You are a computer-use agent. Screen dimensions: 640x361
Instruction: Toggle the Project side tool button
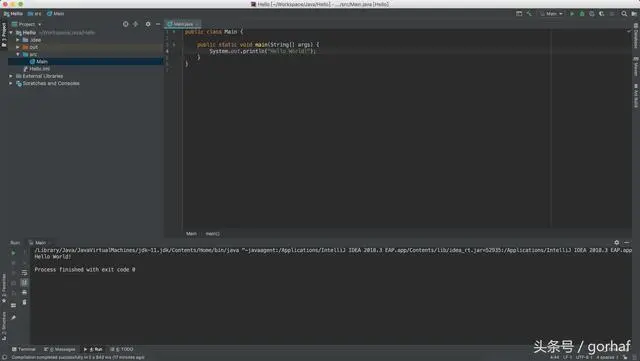[4, 34]
